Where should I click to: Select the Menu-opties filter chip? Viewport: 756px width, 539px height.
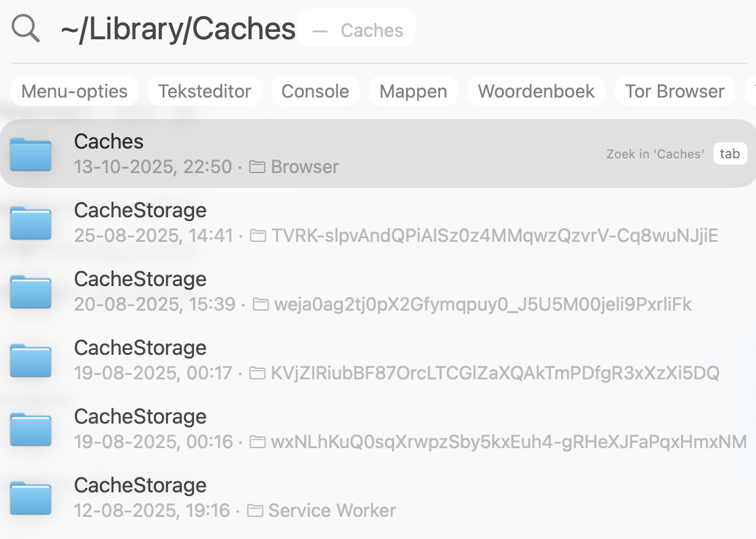point(74,91)
